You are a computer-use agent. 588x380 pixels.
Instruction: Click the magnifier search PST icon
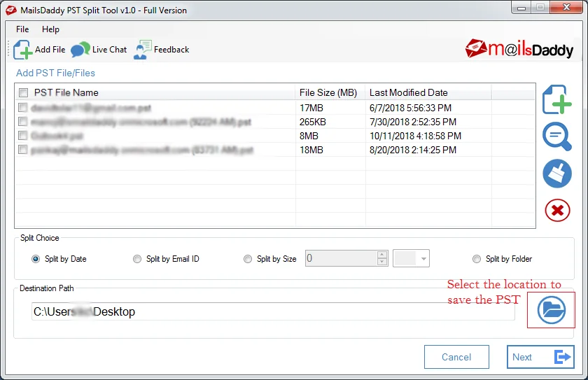pyautogui.click(x=557, y=136)
